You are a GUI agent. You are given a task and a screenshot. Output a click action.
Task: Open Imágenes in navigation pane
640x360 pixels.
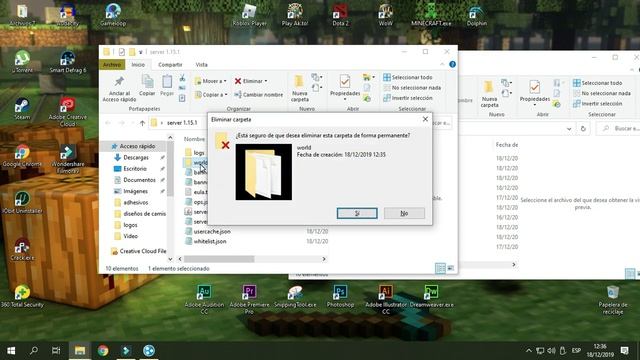(136, 191)
